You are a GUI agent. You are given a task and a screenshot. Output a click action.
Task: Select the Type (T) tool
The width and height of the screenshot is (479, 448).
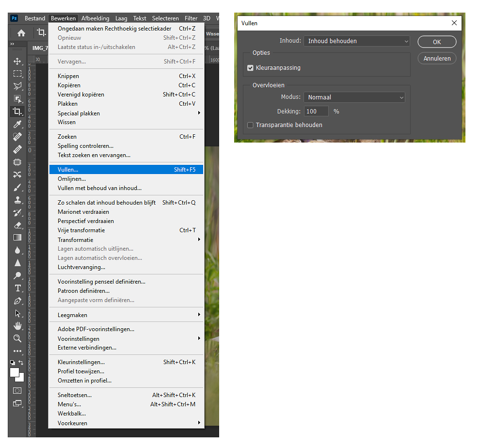click(17, 288)
